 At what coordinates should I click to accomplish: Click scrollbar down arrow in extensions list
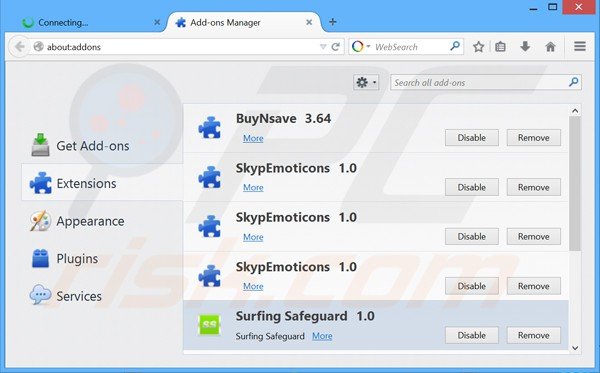(x=575, y=348)
